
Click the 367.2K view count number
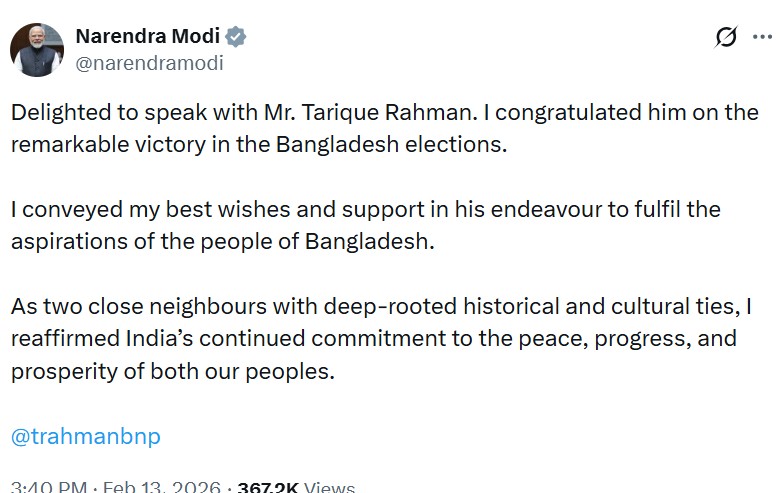coord(268,488)
